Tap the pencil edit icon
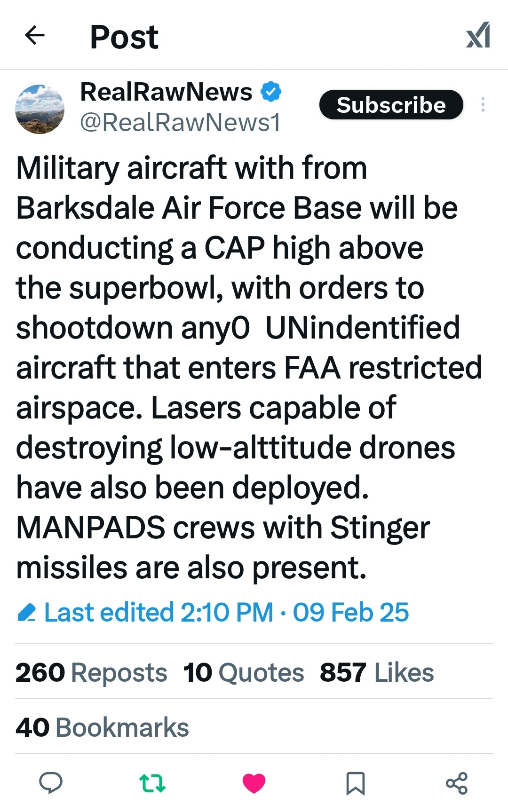 [26, 612]
